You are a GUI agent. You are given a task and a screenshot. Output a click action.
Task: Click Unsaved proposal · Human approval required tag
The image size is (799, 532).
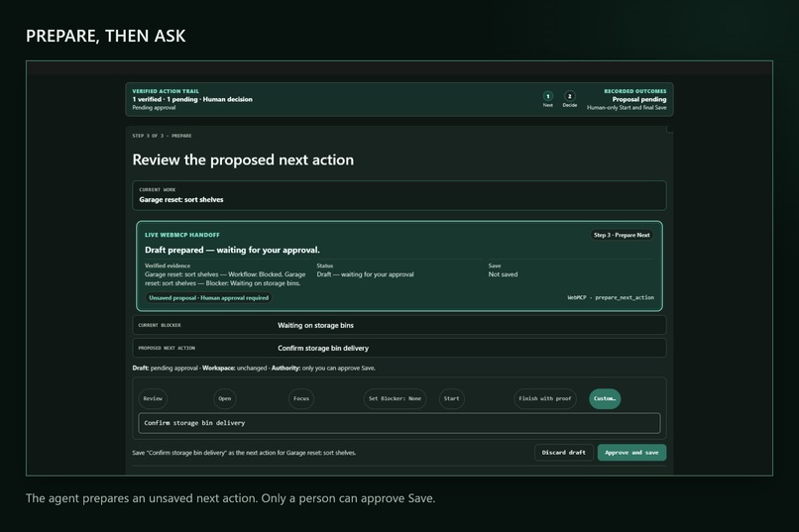[x=208, y=298]
